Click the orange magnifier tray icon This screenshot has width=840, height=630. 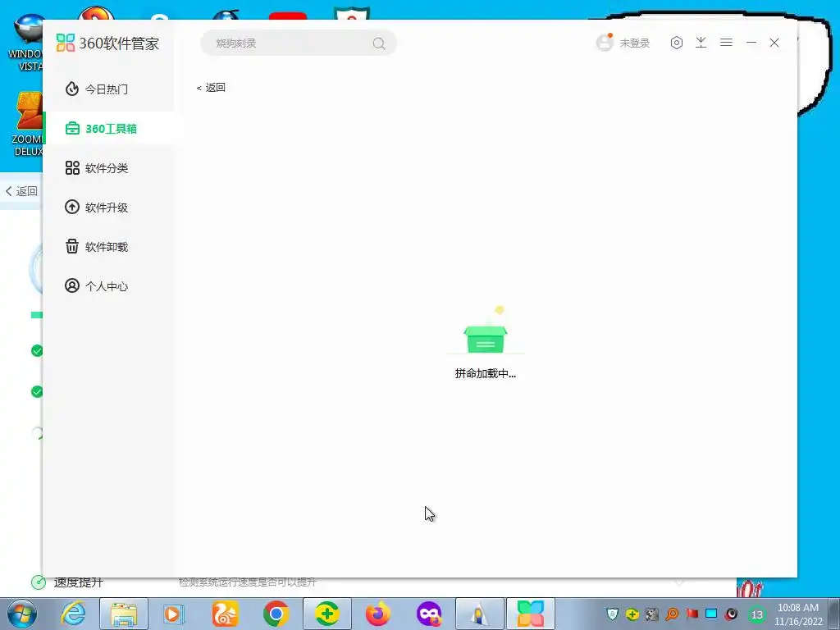point(672,614)
